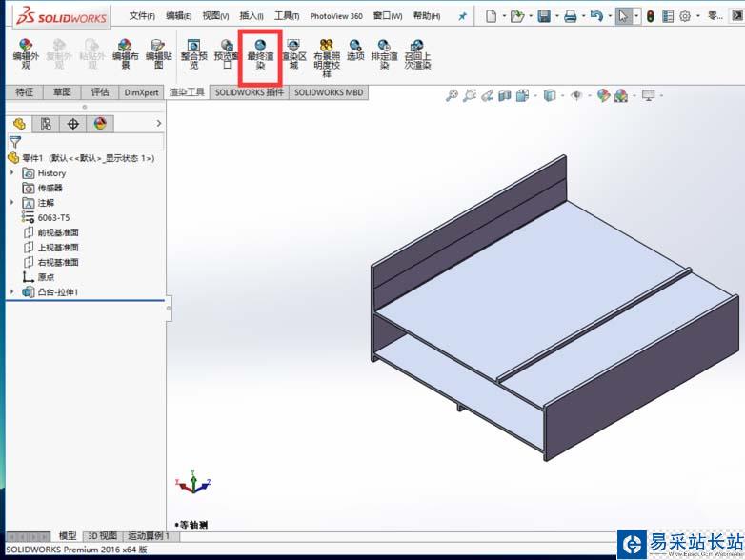Undo the last action
745x560 pixels.
coord(596,16)
